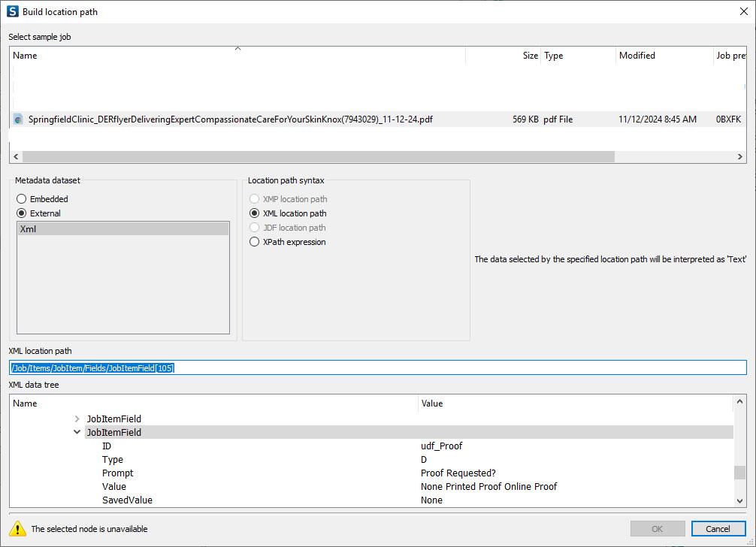Click the PDF file icon beside SpringfieldClinic file
The height and width of the screenshot is (547, 756).
[x=18, y=119]
